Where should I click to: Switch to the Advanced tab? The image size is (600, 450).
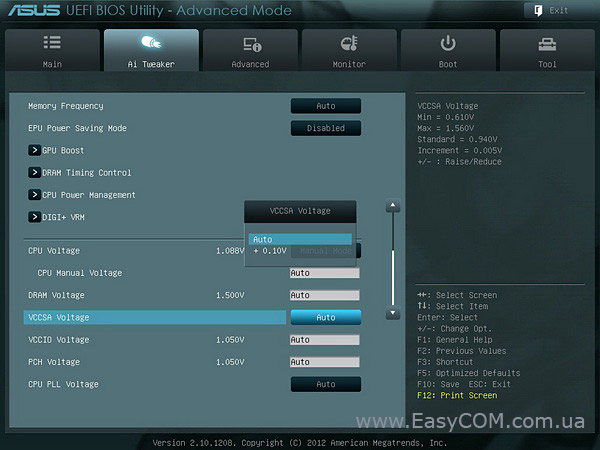[x=250, y=50]
